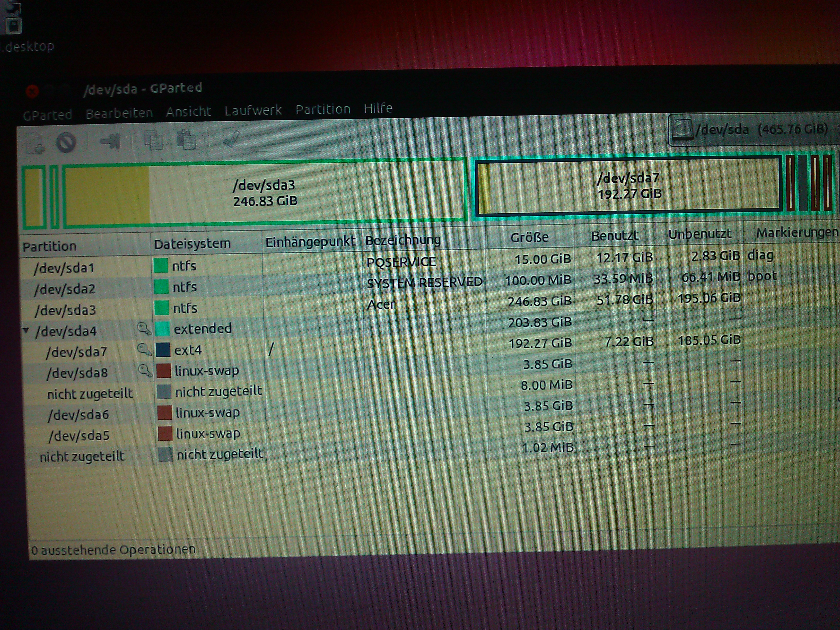Click the 185.05 GiB unused value
This screenshot has height=630, width=840.
[709, 340]
